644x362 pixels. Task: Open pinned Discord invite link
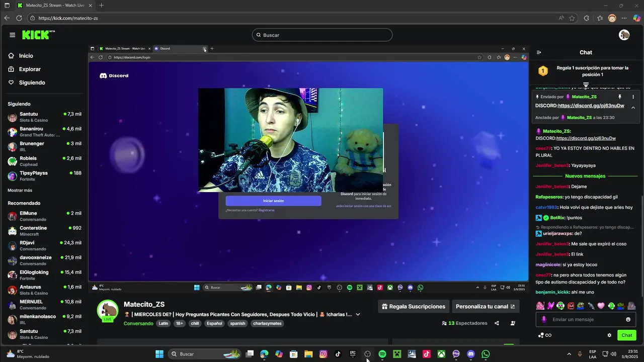[591, 106]
